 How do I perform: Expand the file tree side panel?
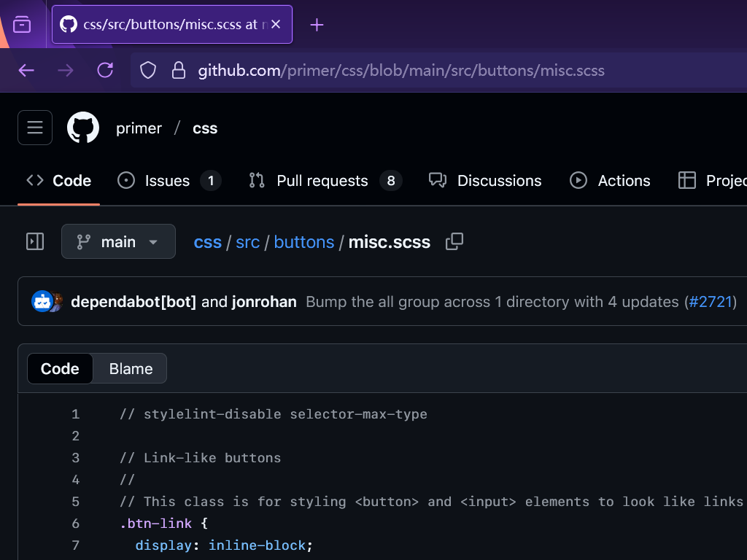point(35,241)
